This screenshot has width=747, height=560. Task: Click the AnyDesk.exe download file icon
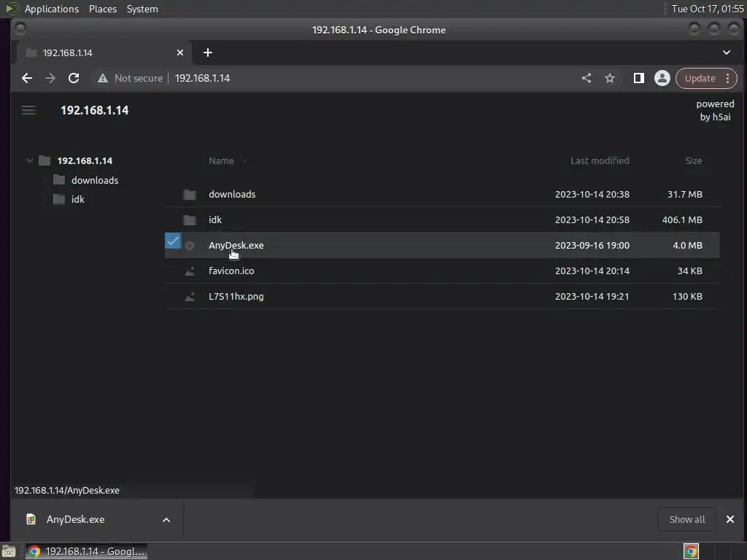[x=31, y=519]
